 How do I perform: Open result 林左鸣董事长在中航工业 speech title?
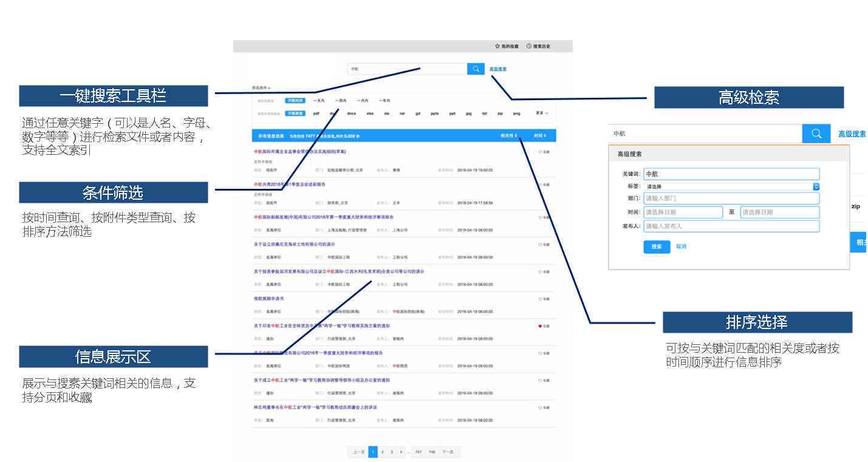coord(315,407)
